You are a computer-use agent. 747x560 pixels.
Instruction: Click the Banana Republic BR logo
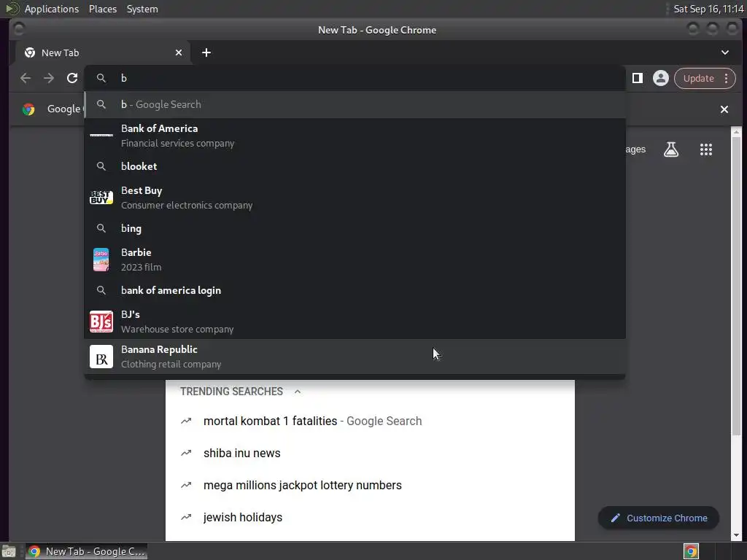(101, 357)
